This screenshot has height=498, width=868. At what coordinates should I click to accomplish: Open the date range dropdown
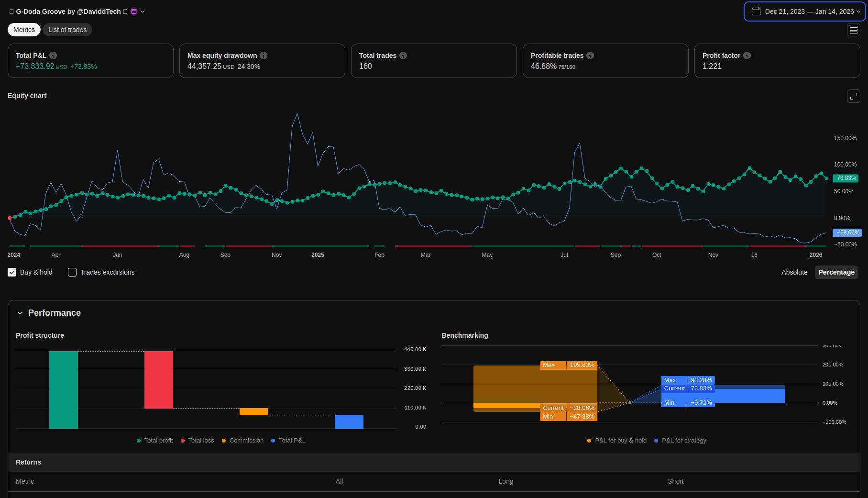point(804,11)
